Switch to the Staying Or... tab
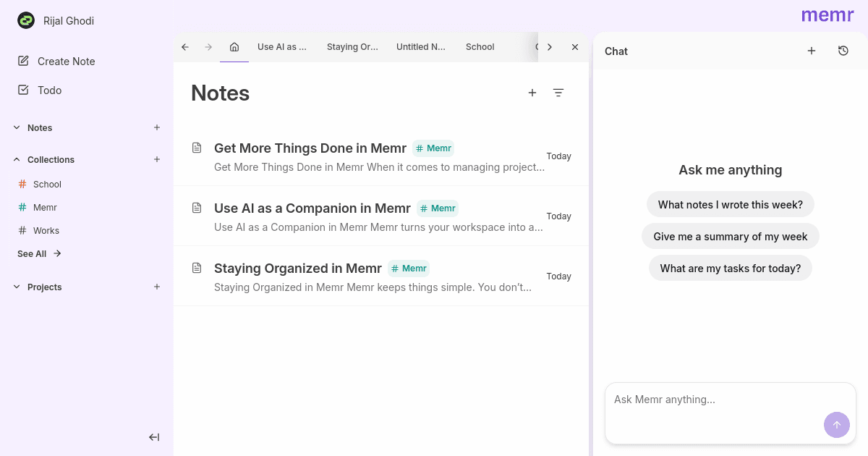The height and width of the screenshot is (456, 868). click(352, 47)
